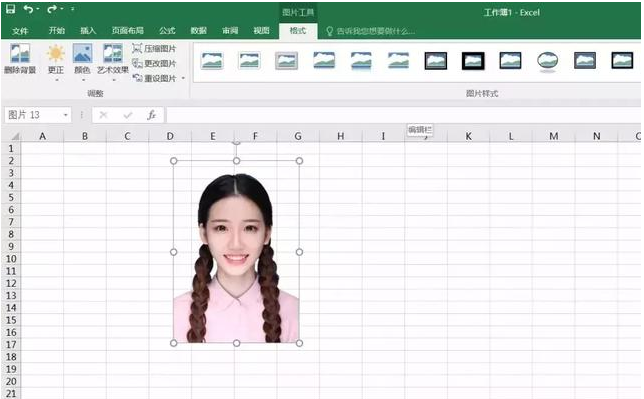Image resolution: width=644 pixels, height=399 pixels.
Task: Apply the last visible picture style thumbnail
Action: 622,61
